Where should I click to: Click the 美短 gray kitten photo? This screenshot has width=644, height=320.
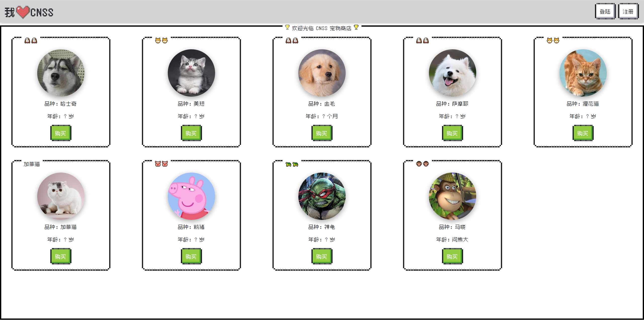191,73
